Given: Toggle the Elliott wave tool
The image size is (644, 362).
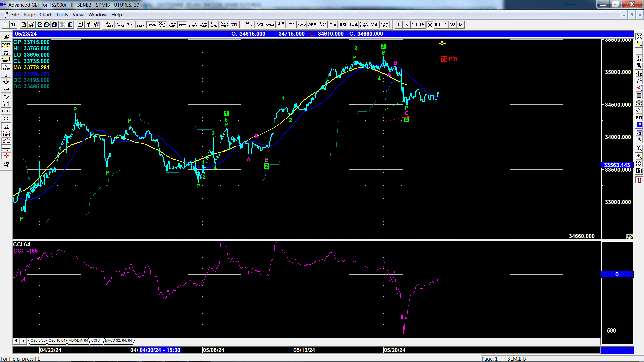Looking at the screenshot, I should point(6,67).
